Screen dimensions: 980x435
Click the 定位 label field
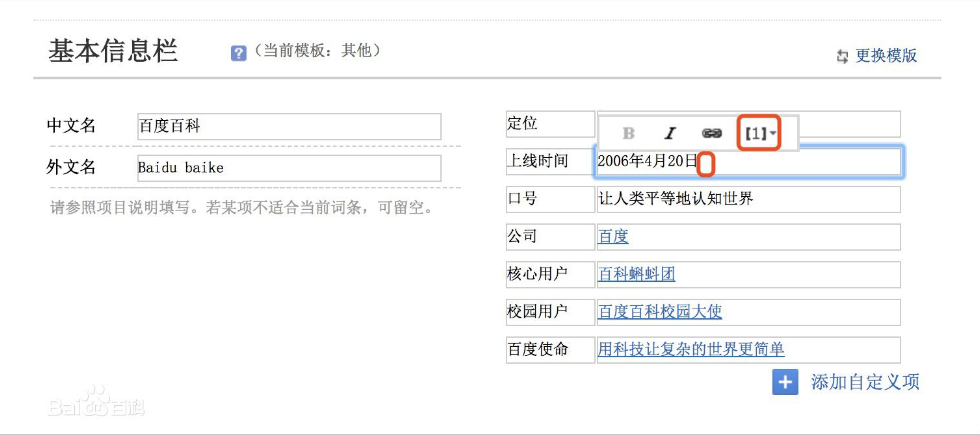click(x=550, y=124)
